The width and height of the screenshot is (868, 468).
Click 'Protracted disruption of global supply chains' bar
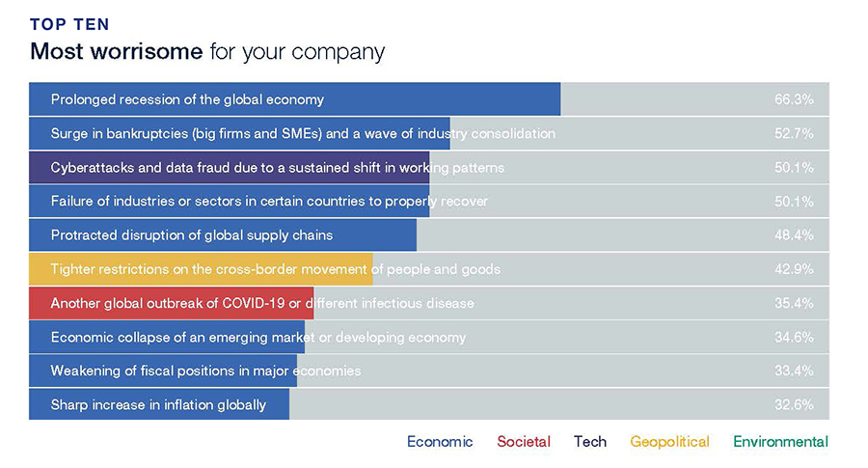pyautogui.click(x=223, y=235)
